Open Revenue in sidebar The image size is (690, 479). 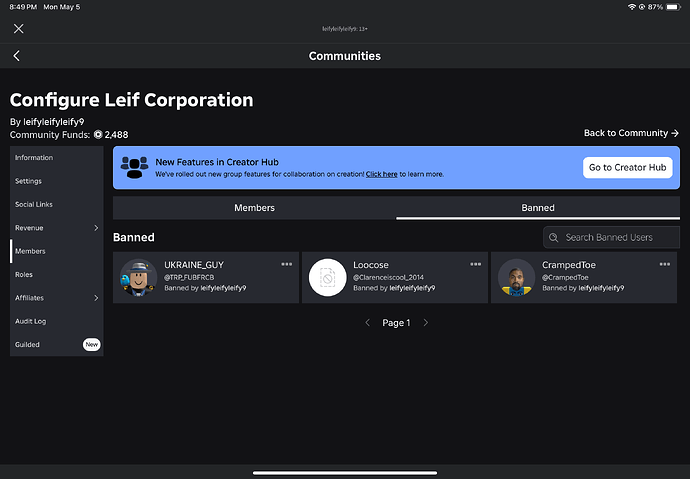pos(57,228)
